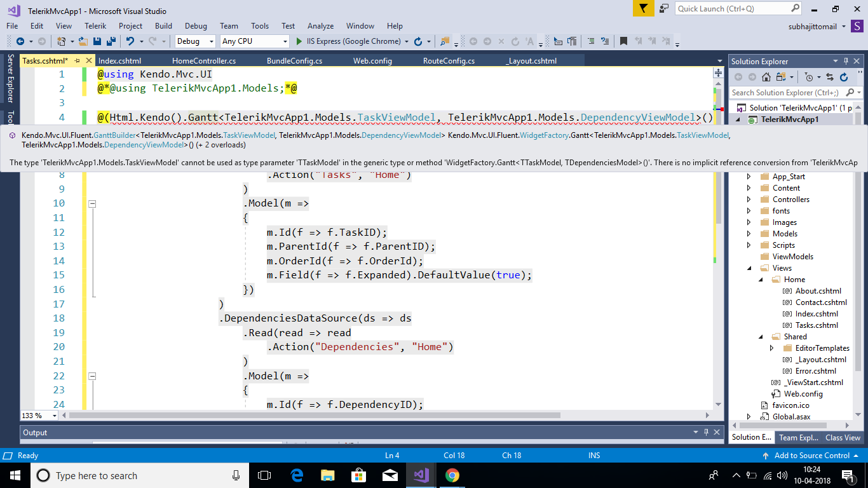Collapse the .Model code block at line 22
Screen dimensions: 868x488
(x=92, y=376)
